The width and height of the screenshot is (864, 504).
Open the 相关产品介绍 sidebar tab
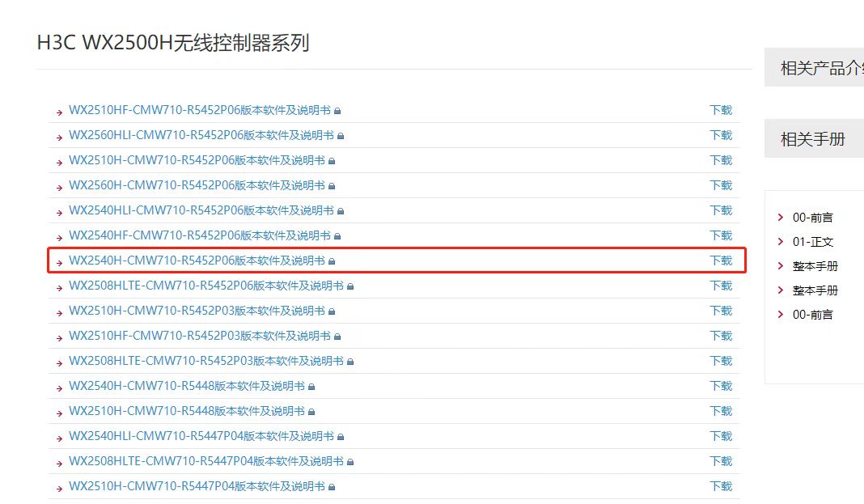[x=814, y=68]
